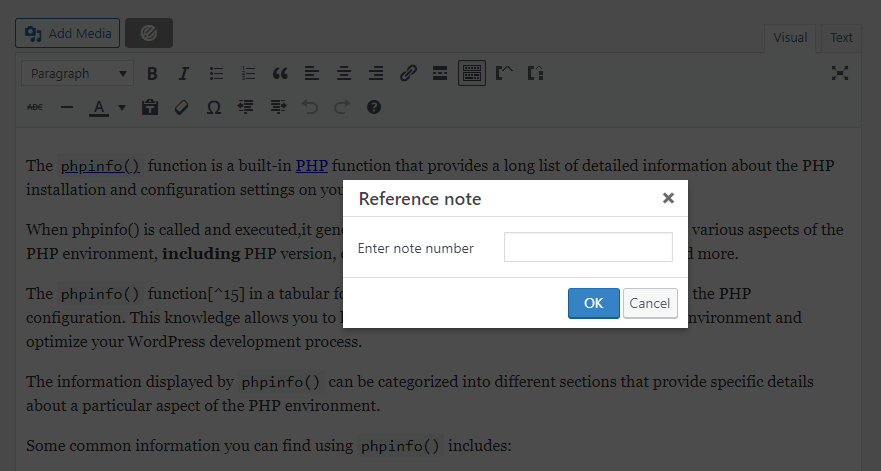Click the insert link icon
881x471 pixels.
click(x=408, y=73)
